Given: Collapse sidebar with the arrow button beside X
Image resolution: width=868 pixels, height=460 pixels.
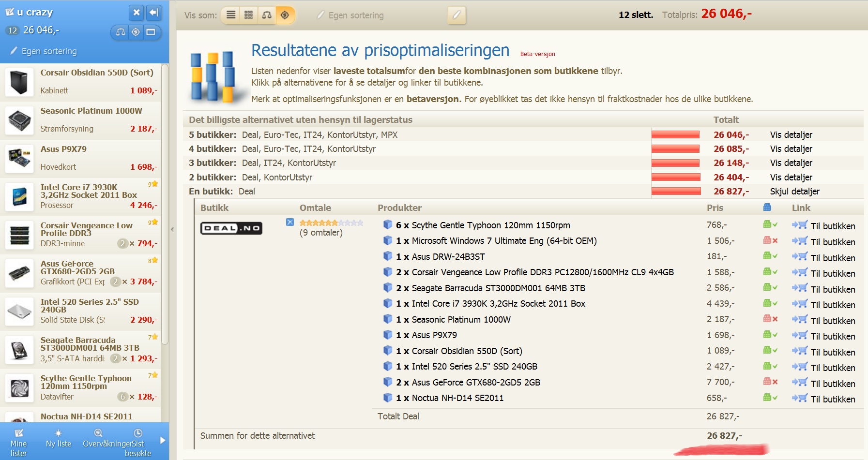Looking at the screenshot, I should [154, 13].
